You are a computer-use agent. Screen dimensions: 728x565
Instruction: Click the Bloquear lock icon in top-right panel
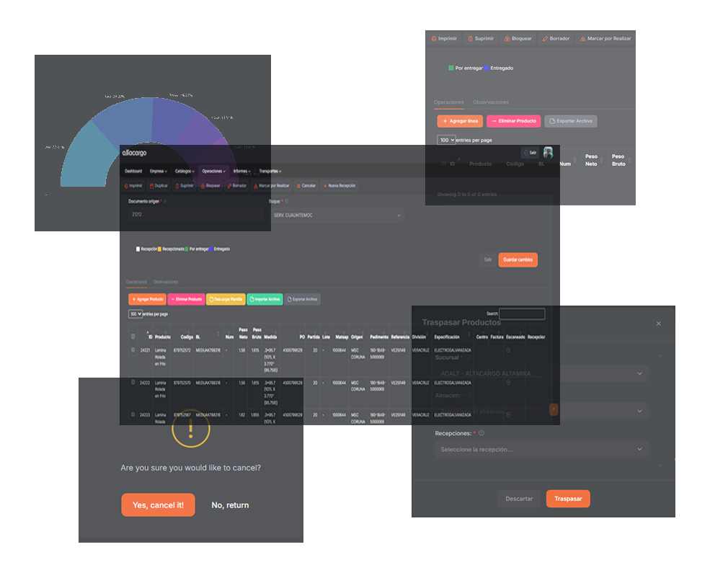pyautogui.click(x=507, y=39)
